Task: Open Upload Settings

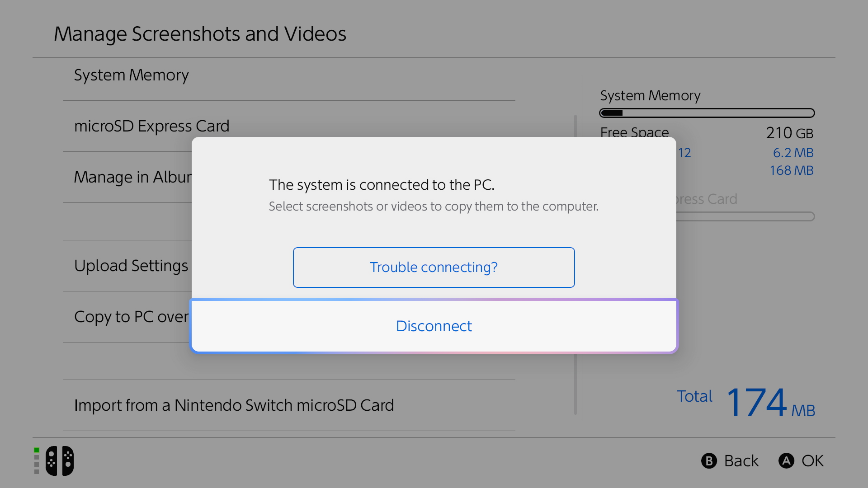Action: coord(131,266)
